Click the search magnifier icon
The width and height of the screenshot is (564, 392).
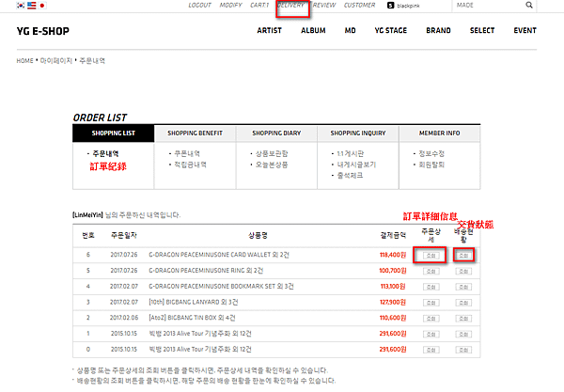(529, 5)
